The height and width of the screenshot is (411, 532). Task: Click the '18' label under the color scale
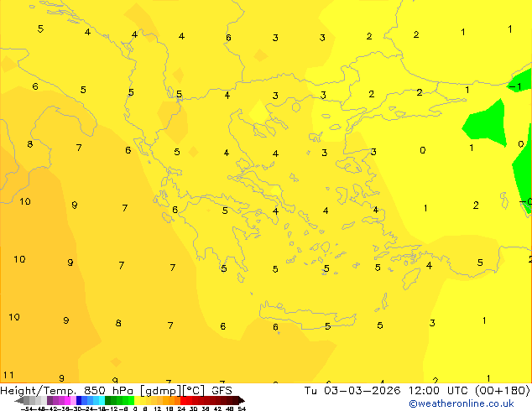(x=170, y=408)
